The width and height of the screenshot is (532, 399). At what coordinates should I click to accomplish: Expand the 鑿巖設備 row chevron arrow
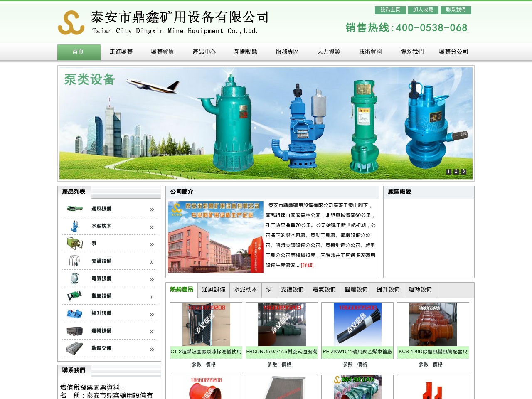(x=152, y=297)
